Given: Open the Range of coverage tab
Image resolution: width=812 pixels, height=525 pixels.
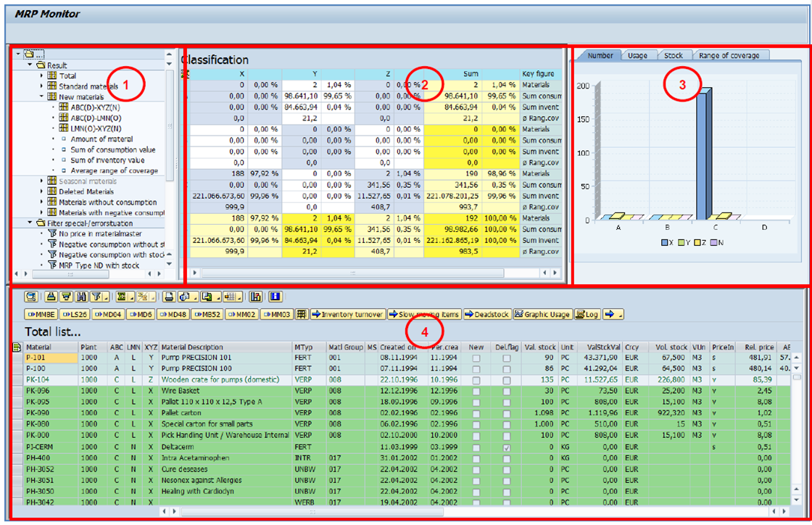Looking at the screenshot, I should [x=729, y=56].
